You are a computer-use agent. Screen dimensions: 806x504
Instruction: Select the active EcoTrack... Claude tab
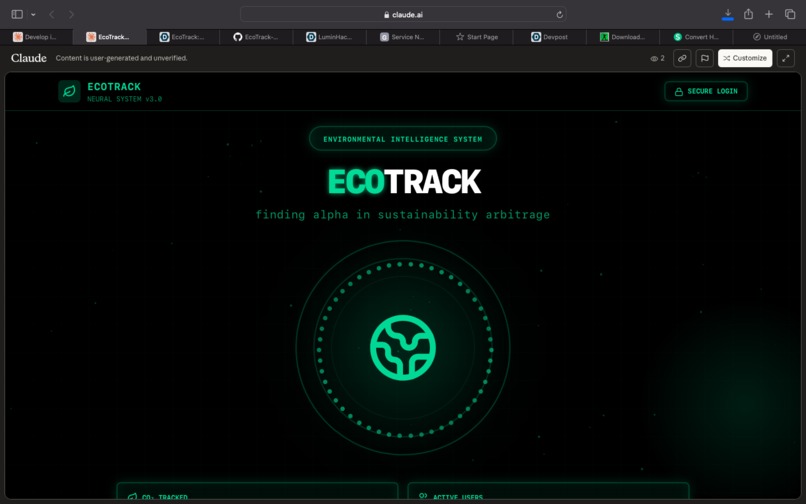[109, 37]
